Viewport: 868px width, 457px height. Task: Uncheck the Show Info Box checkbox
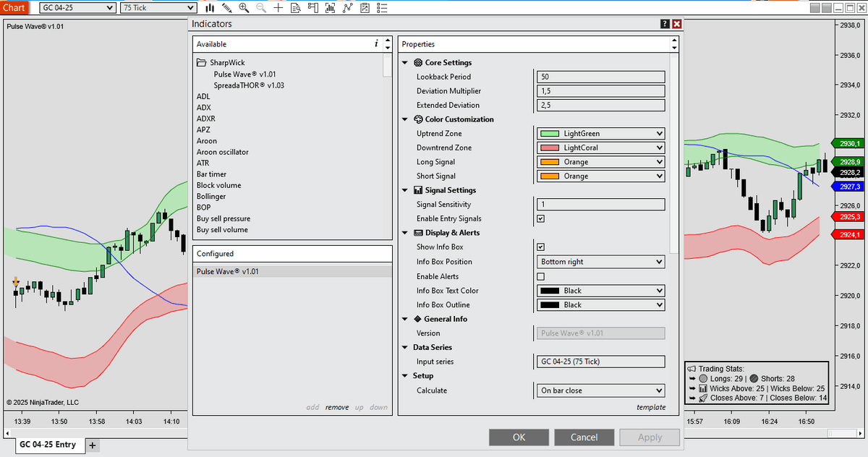pyautogui.click(x=540, y=247)
